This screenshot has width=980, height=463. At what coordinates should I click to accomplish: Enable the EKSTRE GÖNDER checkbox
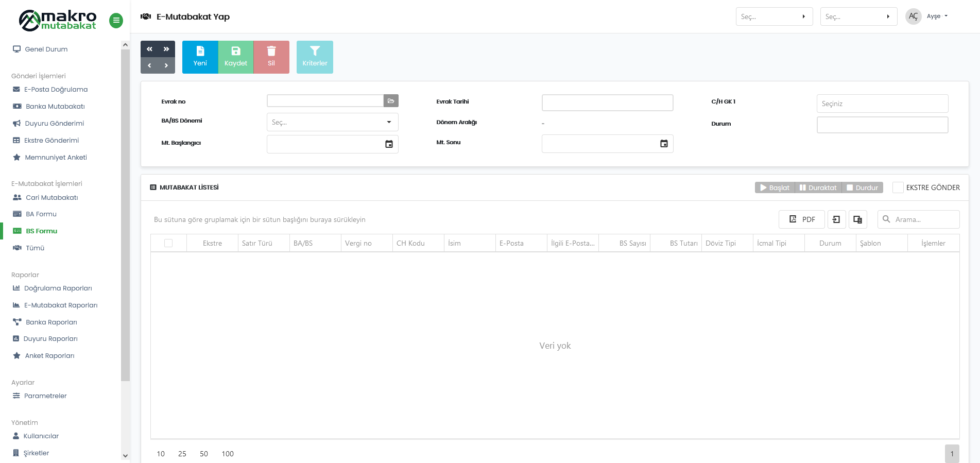[898, 187]
